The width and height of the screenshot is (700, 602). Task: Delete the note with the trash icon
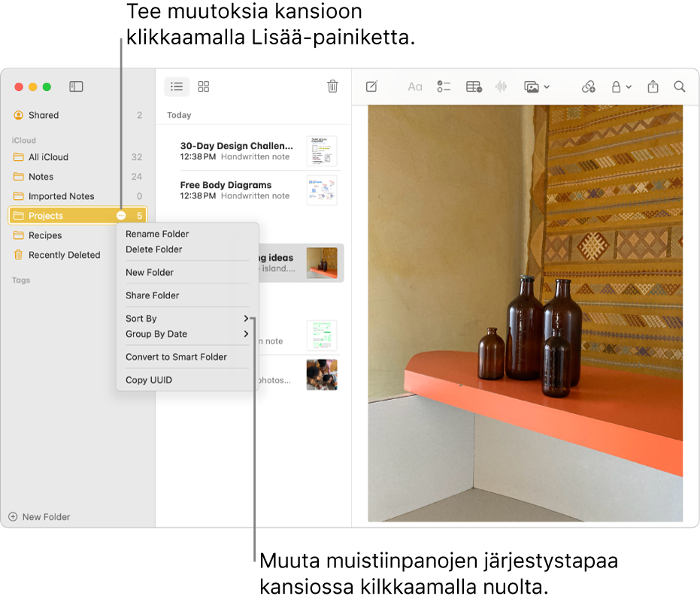click(x=332, y=86)
